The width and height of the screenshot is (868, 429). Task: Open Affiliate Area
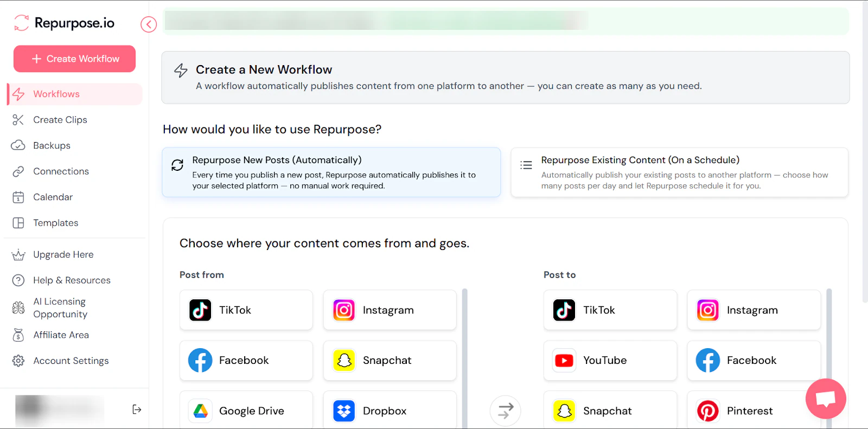click(x=61, y=335)
